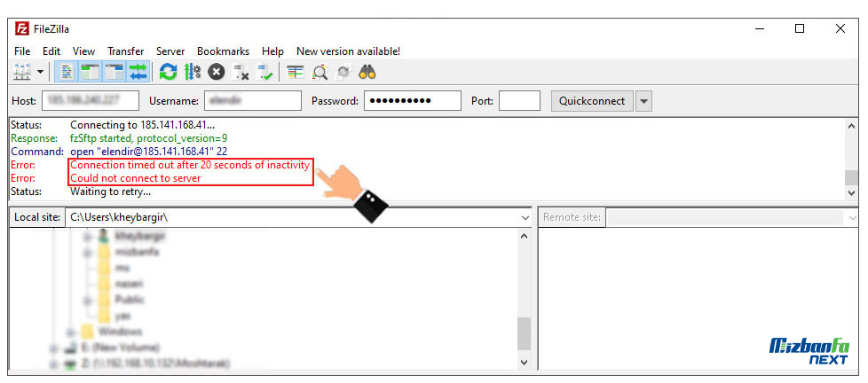Select the kheybargir user folder
This screenshot has width=868, height=383.
pyautogui.click(x=140, y=236)
